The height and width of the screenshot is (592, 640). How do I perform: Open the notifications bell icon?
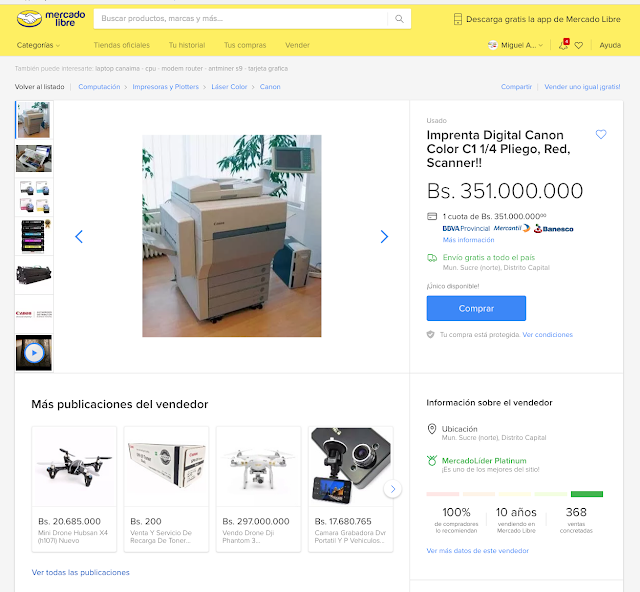point(563,45)
